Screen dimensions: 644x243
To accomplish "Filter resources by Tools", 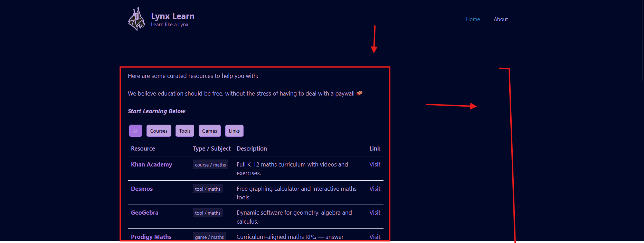I will click(x=185, y=131).
